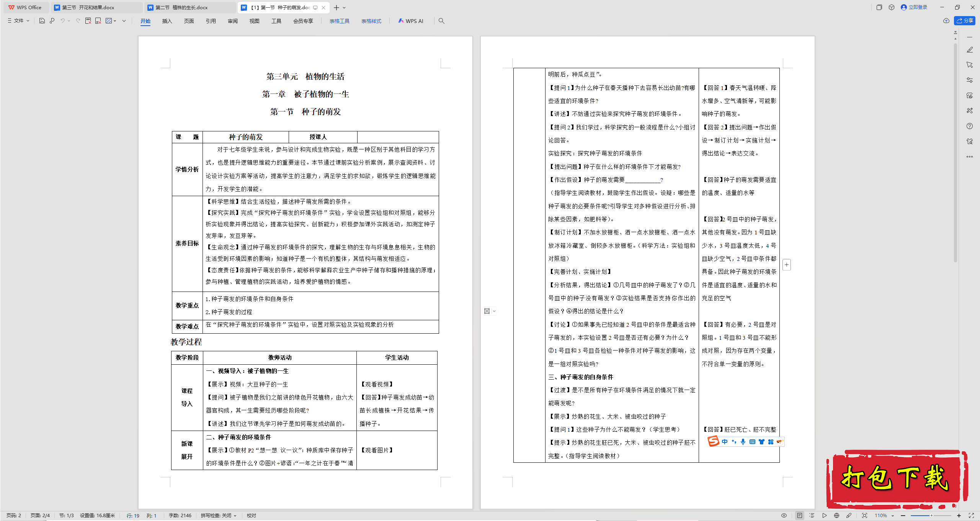Expand the quick access toolbar customize chevron
Viewport: 980px width, 521px height.
(x=124, y=21)
